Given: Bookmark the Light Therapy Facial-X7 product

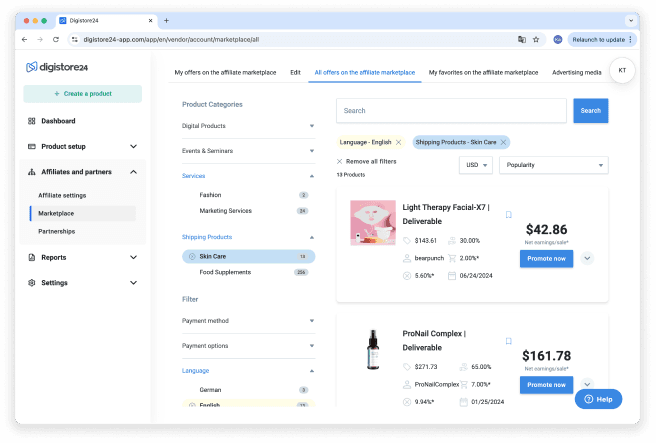Looking at the screenshot, I should 508,215.
